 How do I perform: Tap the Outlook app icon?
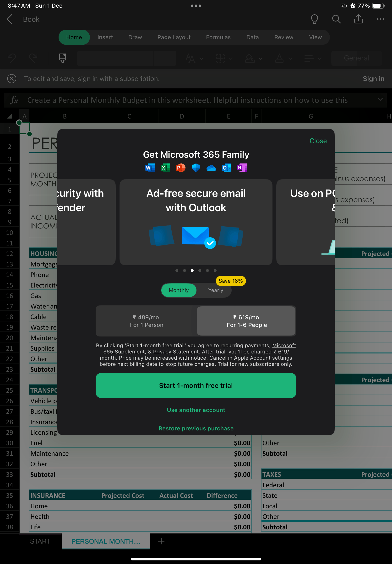coord(226,168)
